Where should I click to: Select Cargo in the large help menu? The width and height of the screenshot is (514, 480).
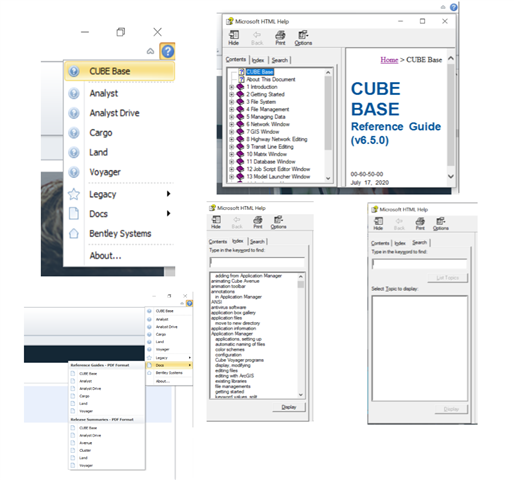tap(101, 133)
